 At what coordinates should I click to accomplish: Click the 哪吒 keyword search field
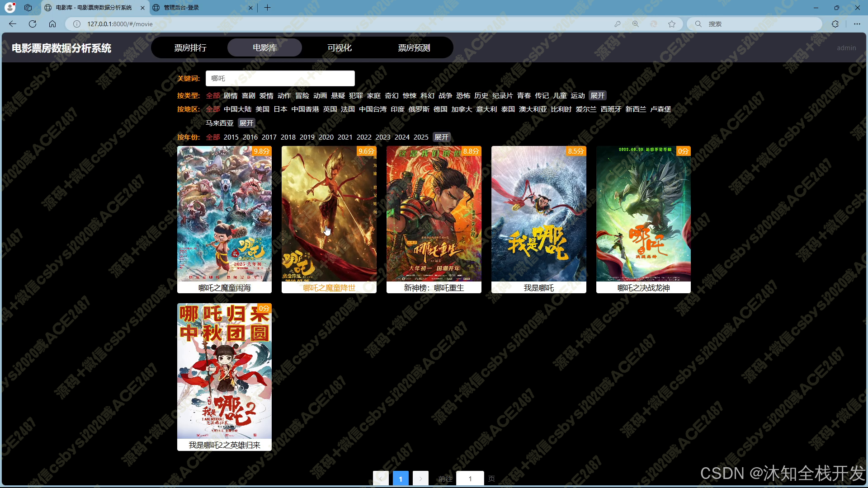280,79
